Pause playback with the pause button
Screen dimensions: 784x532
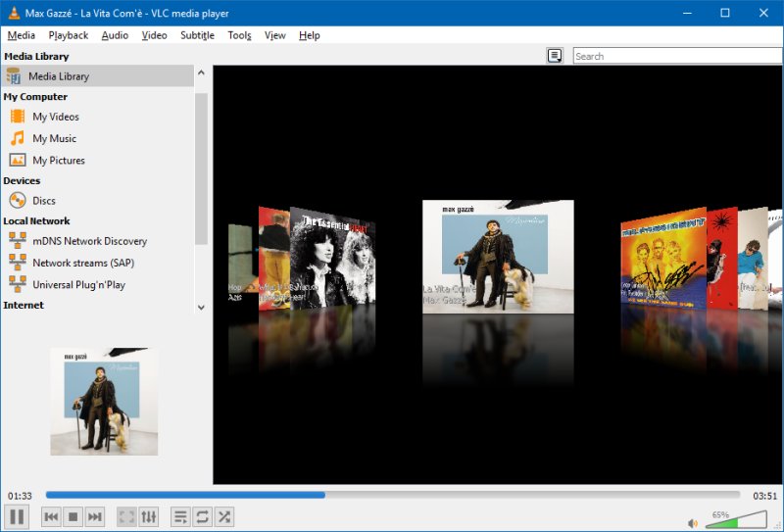(17, 516)
